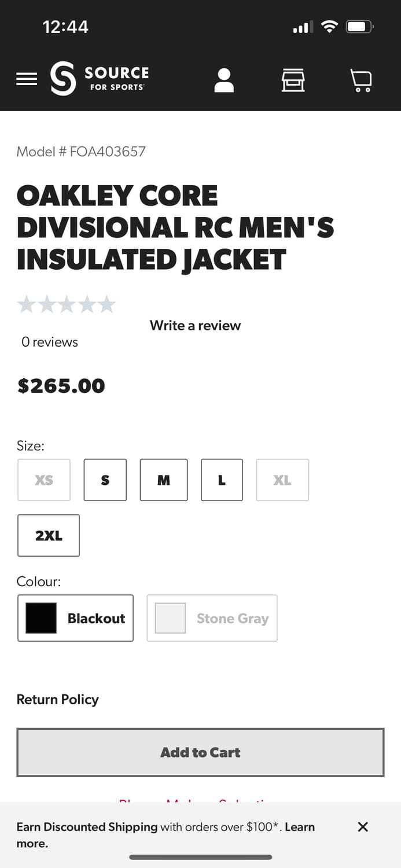Tap the Source for Sports logo
The height and width of the screenshot is (868, 401).
coord(100,79)
